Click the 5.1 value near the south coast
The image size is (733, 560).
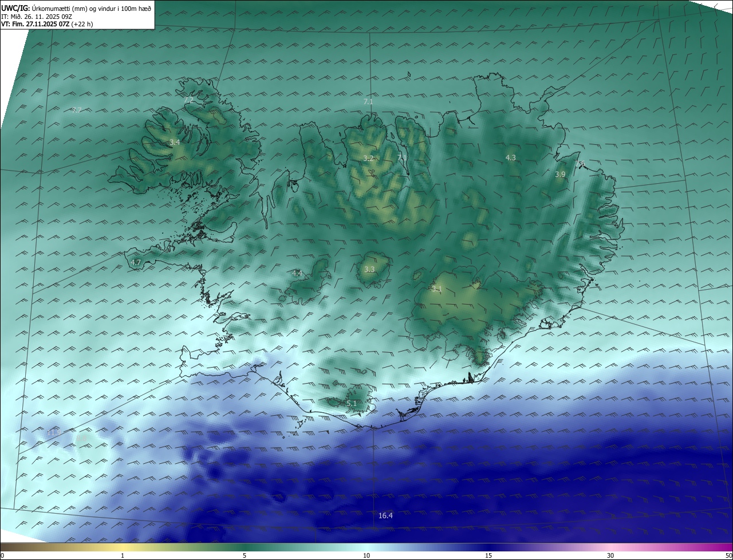(x=352, y=404)
